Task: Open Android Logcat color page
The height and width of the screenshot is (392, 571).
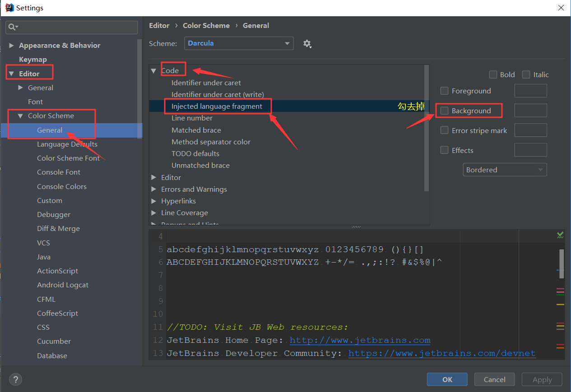Action: [x=63, y=285]
